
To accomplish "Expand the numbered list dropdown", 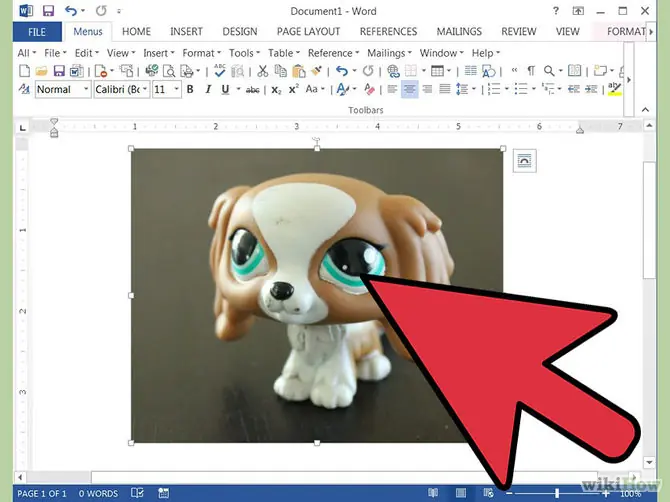I will click(x=507, y=89).
